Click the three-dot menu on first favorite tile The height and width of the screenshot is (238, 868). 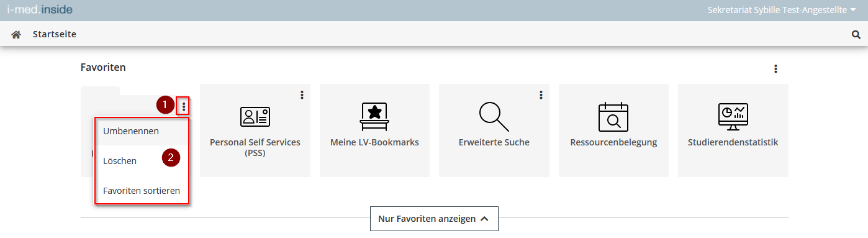click(x=184, y=107)
